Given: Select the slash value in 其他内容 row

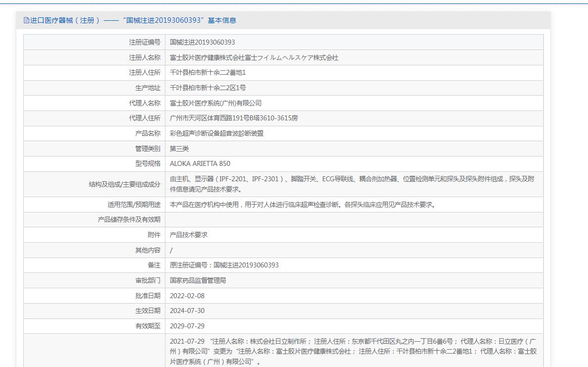Looking at the screenshot, I should coord(171,250).
